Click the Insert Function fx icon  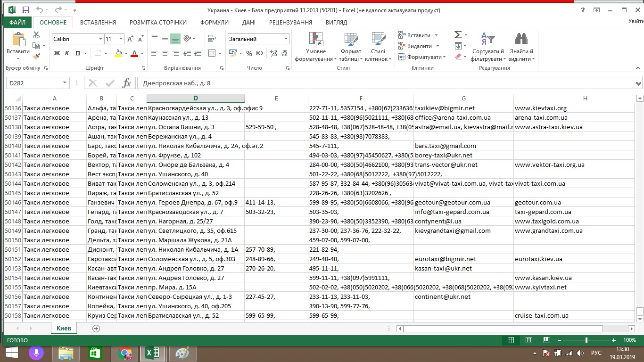click(126, 83)
